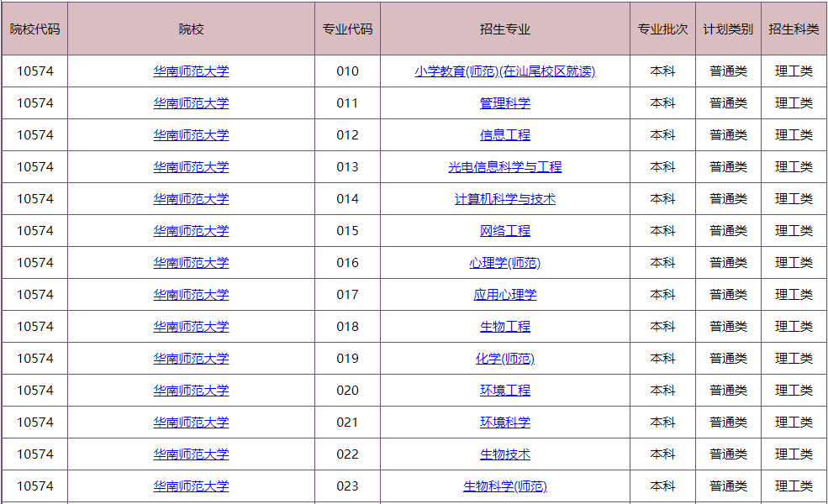The image size is (828, 504).
Task: Open 华南师范大学 link in row 021
Action: (x=191, y=423)
